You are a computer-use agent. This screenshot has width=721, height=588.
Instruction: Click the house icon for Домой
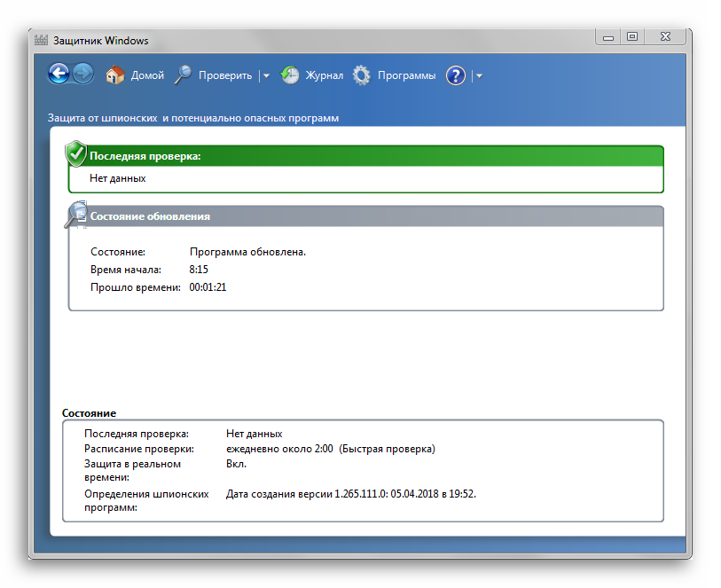pos(114,75)
